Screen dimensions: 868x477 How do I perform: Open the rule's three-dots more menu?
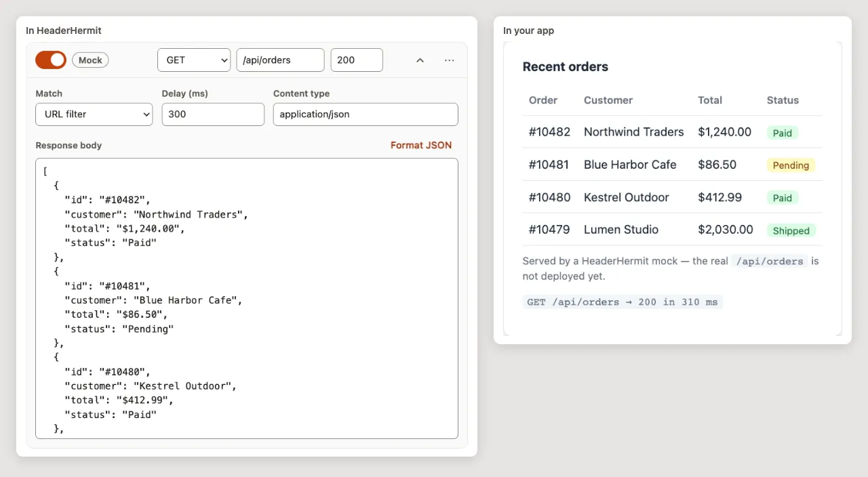point(450,60)
